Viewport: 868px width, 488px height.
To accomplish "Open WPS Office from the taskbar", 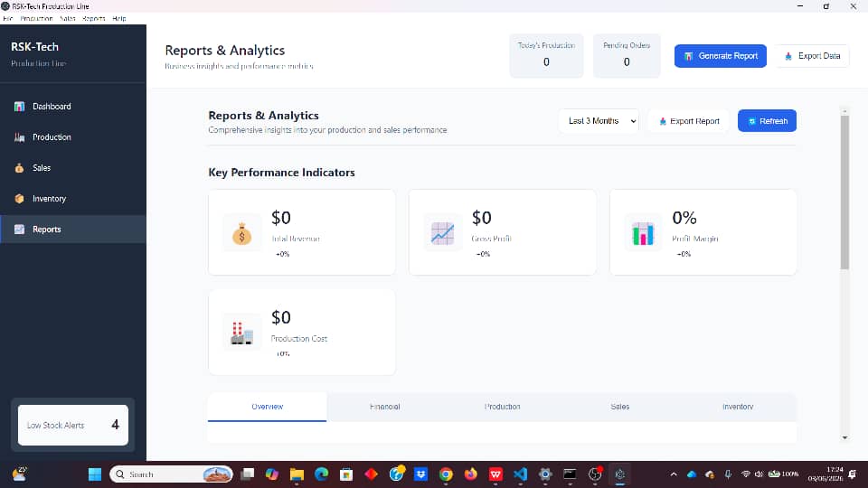I will [x=495, y=474].
